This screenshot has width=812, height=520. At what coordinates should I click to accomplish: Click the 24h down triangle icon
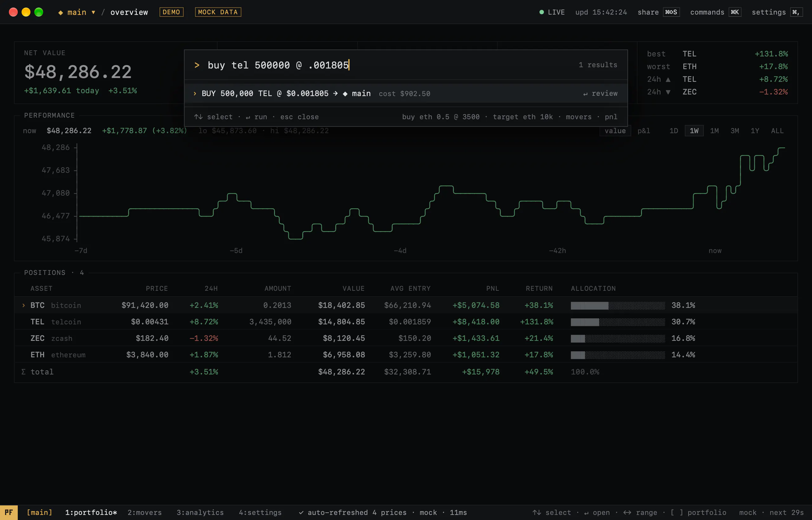(668, 92)
